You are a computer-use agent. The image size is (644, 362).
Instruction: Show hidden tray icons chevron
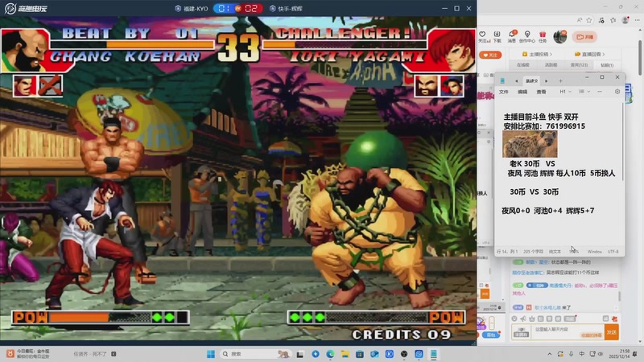(x=550, y=354)
